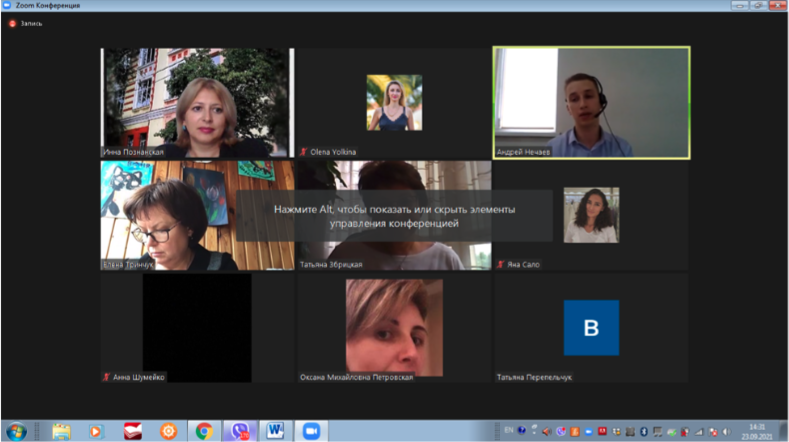The height and width of the screenshot is (442, 789).
Task: Select Оксана Михайловна Петровская's video tile
Action: tap(393, 327)
